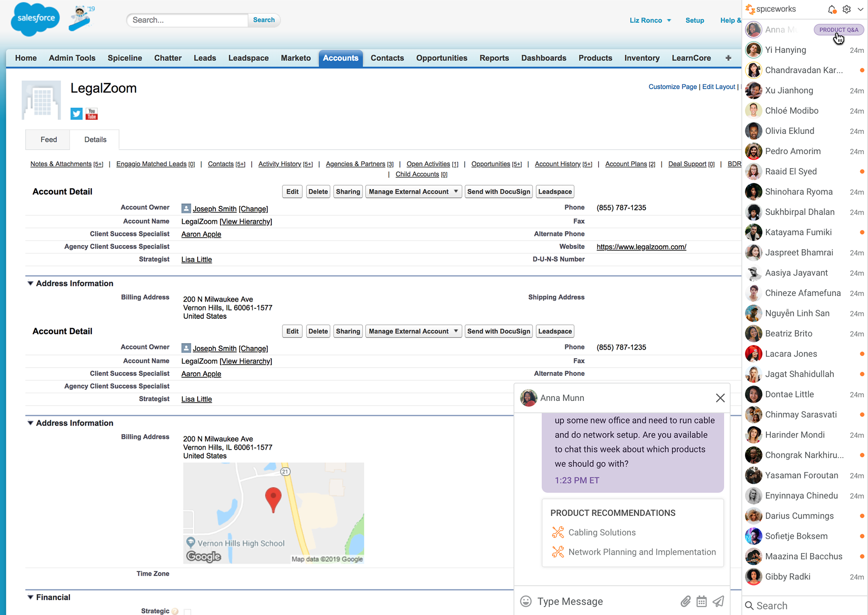Open Child Accounts related list link
This screenshot has width=868, height=615.
pyautogui.click(x=421, y=175)
